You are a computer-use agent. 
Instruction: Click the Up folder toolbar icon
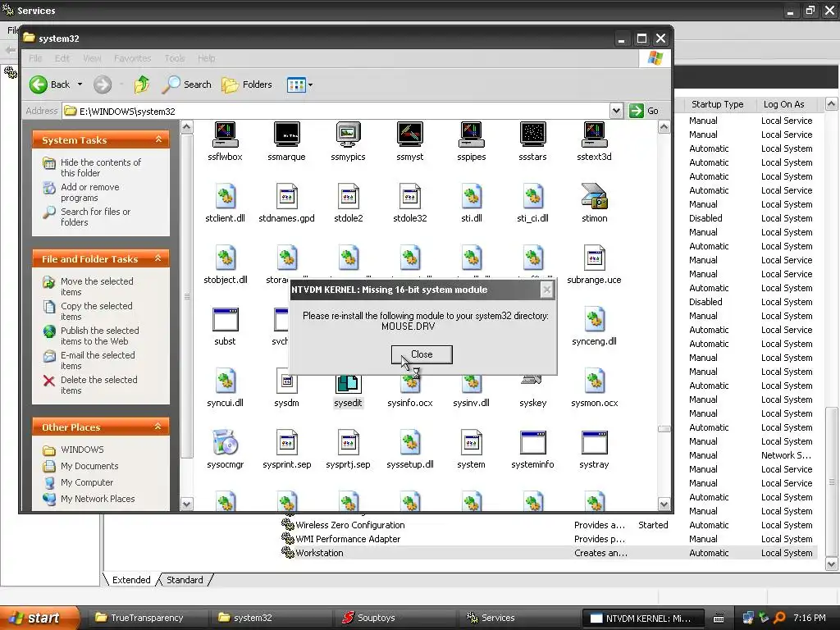click(142, 84)
